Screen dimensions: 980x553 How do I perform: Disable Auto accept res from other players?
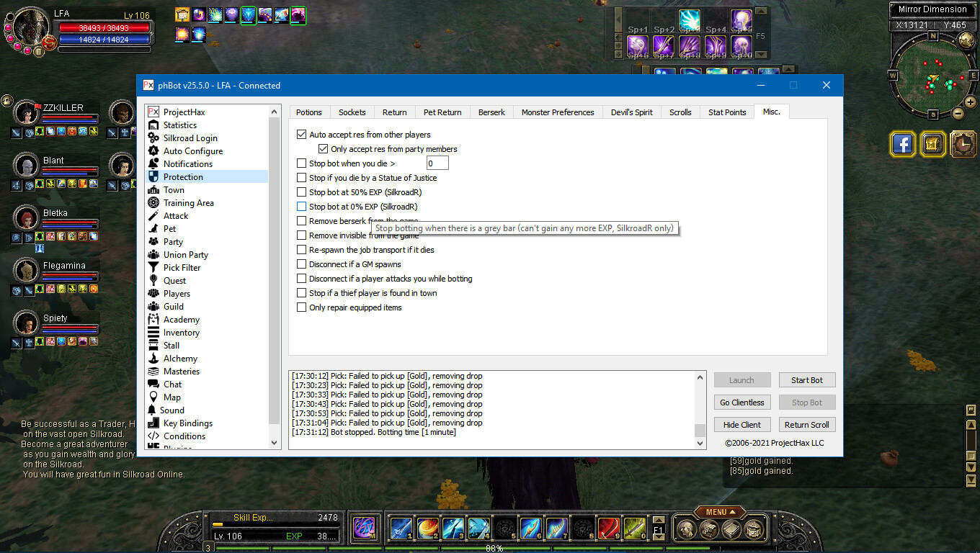click(x=302, y=135)
